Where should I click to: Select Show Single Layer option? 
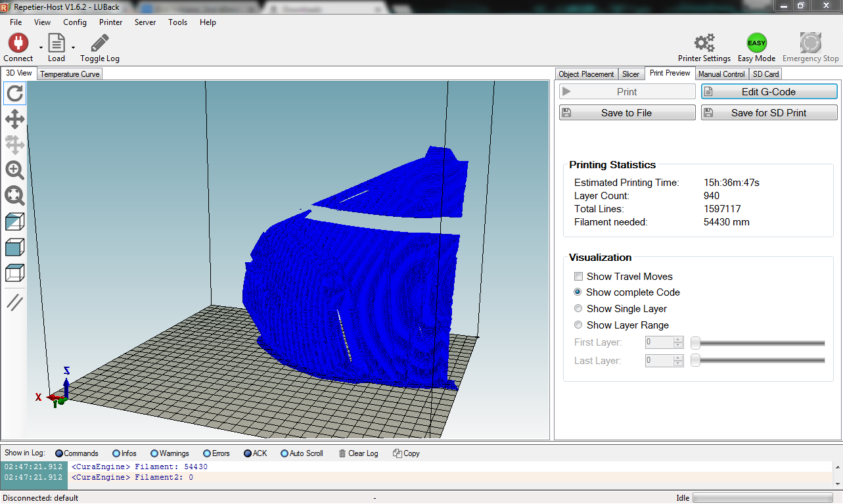[578, 309]
